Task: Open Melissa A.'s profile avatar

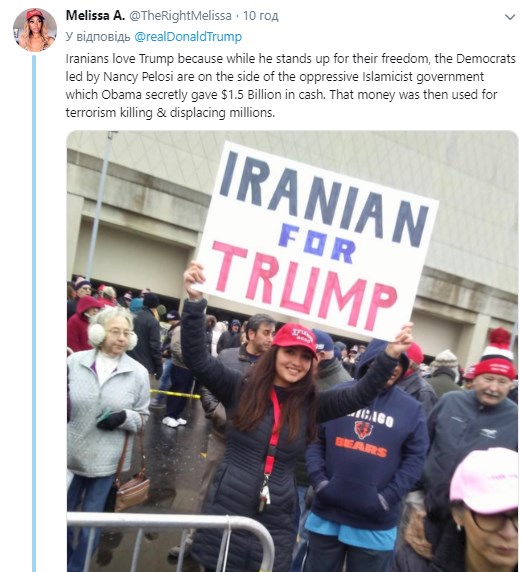Action: [x=35, y=30]
